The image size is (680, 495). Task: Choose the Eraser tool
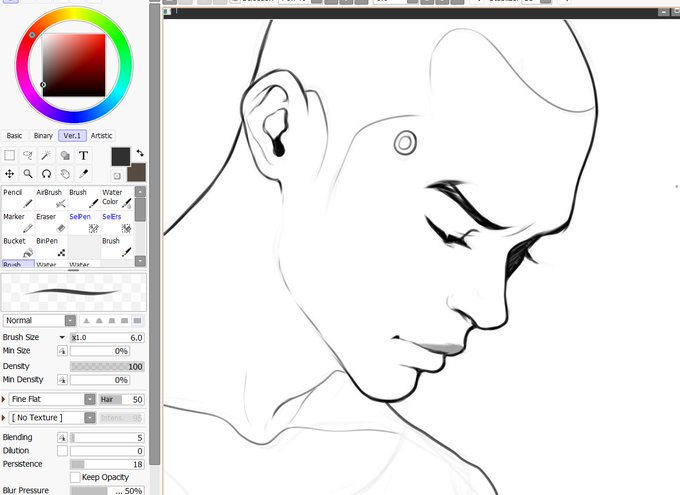coord(51,222)
